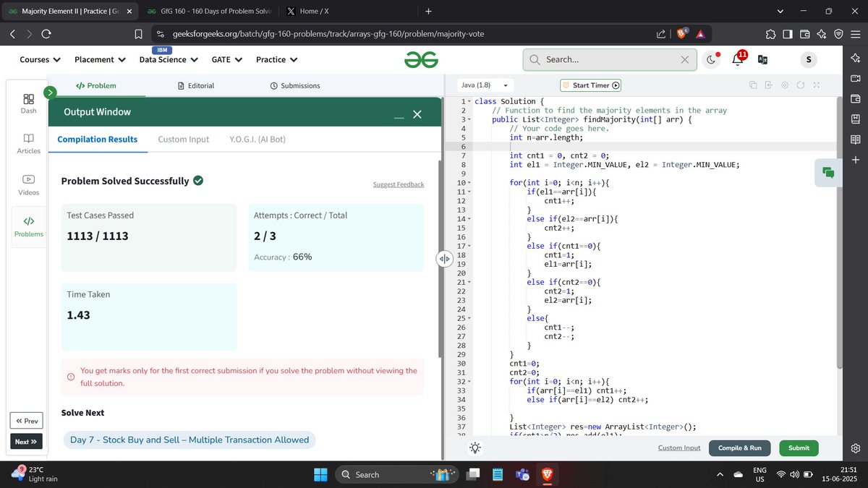
Task: Toggle the editor theme lightbulb icon
Action: coord(475,448)
